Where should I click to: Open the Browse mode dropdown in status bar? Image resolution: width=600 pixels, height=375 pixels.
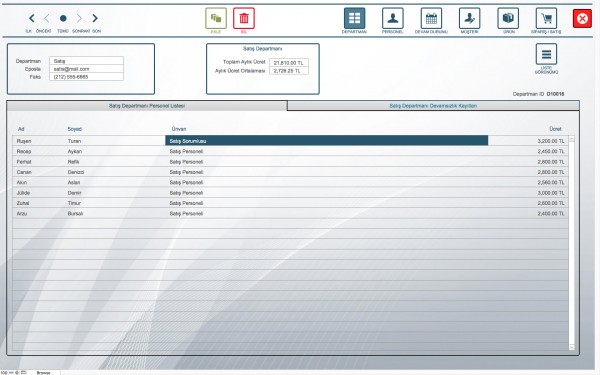pos(43,372)
